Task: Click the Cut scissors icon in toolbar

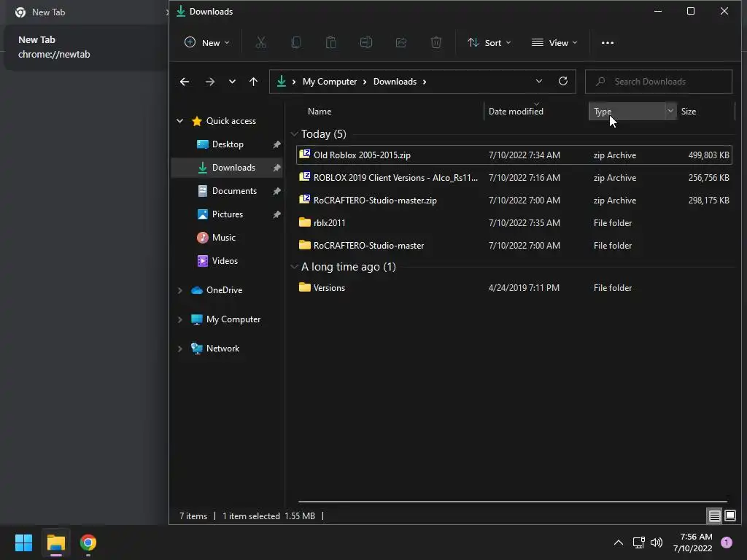Action: tap(260, 43)
